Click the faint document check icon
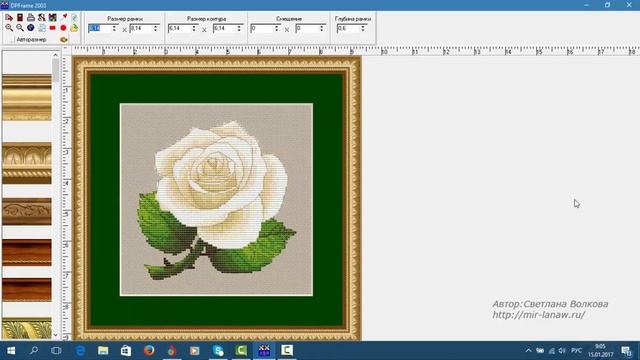640x360 pixels. [x=74, y=18]
